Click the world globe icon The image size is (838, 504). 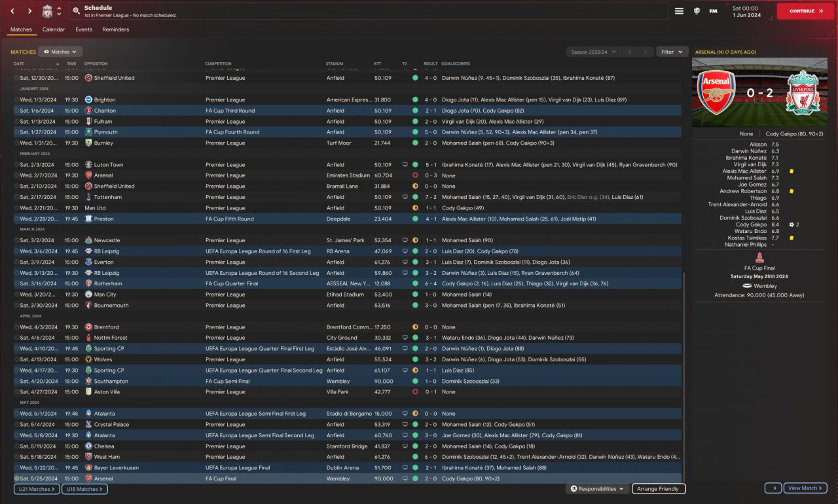coord(697,11)
